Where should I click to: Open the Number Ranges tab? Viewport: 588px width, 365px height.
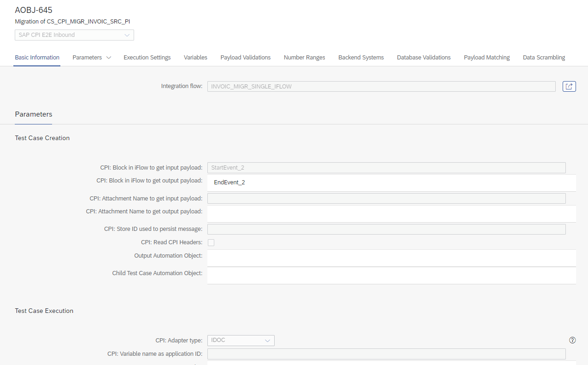coord(304,58)
